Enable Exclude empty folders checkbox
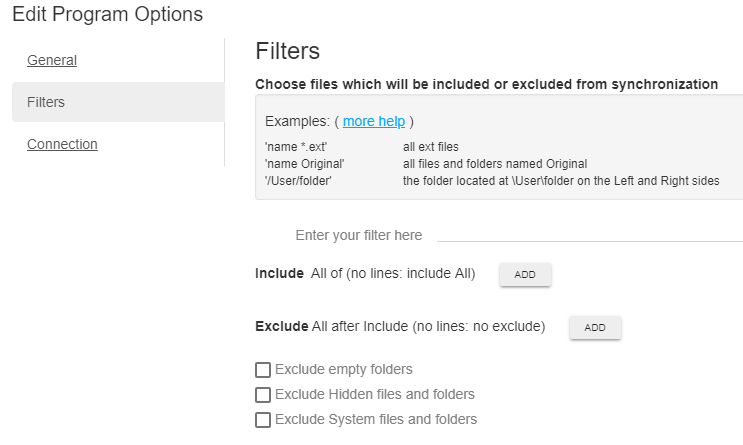 [x=263, y=370]
